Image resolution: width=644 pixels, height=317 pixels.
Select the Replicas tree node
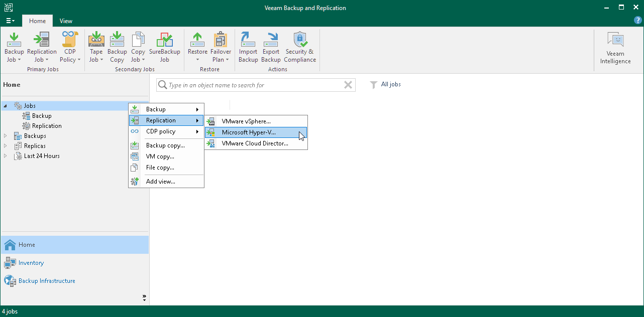point(35,146)
